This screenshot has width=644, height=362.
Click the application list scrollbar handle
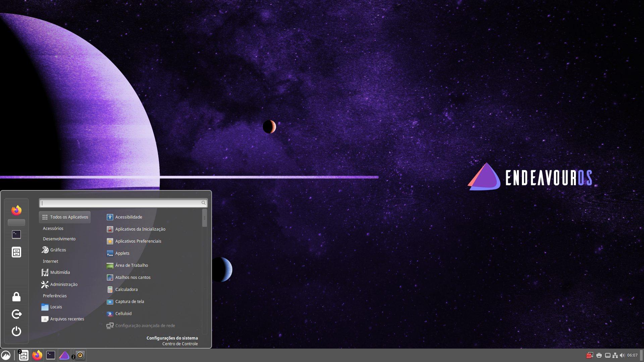click(204, 219)
